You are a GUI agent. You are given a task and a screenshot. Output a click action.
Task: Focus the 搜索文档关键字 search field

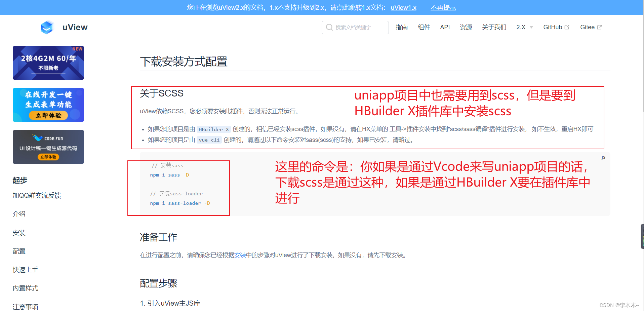(355, 27)
